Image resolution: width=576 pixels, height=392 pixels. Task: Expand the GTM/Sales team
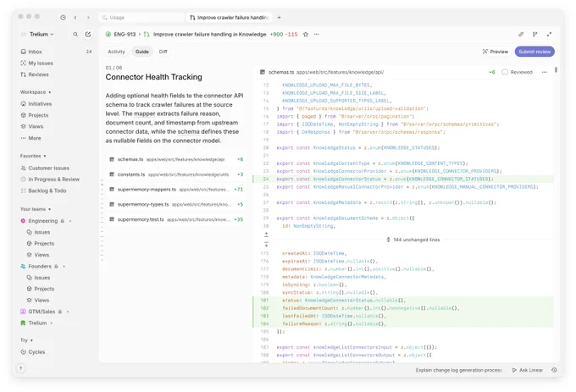pyautogui.click(x=68, y=312)
